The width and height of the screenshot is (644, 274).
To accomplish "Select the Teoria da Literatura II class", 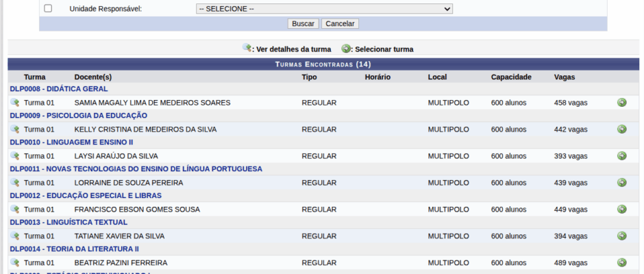I will click(x=621, y=263).
